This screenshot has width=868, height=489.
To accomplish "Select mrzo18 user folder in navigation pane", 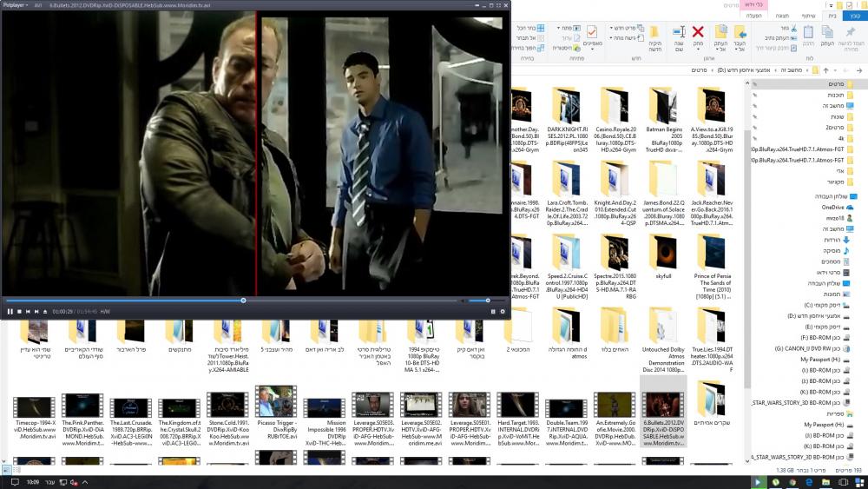I will coord(839,218).
